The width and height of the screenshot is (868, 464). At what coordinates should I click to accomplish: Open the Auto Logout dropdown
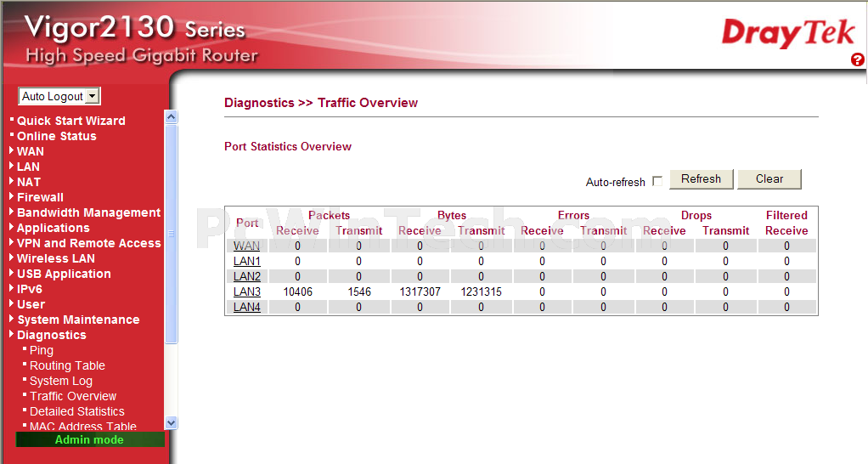[59, 96]
